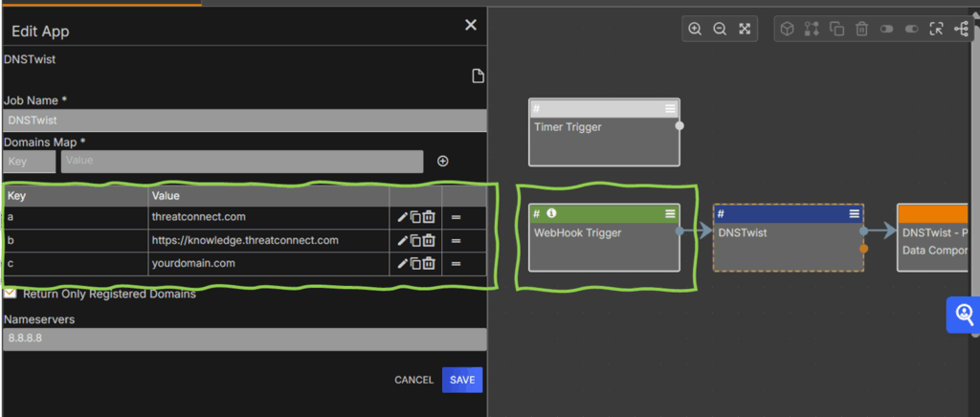Add the key-value pair with the plus icon
The height and width of the screenshot is (417, 980).
442,161
